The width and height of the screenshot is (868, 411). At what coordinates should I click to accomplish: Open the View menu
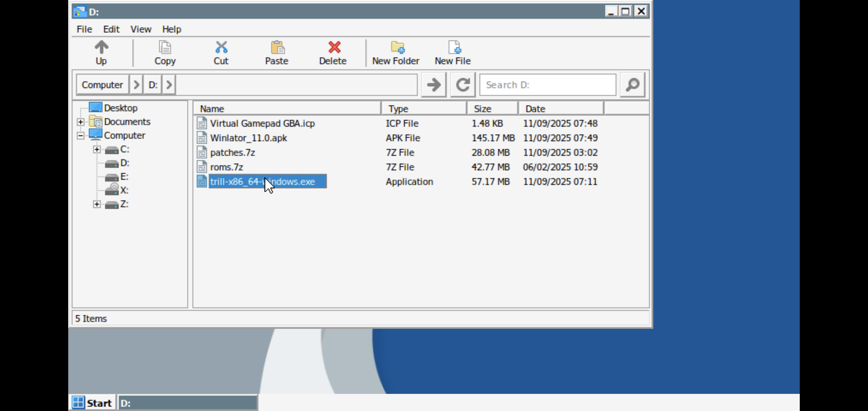(x=140, y=29)
